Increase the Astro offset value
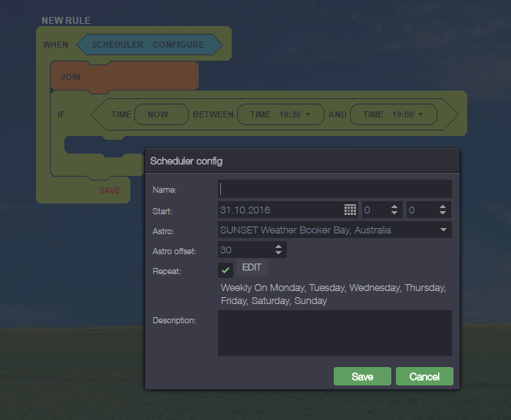This screenshot has width=511, height=420. pos(279,246)
